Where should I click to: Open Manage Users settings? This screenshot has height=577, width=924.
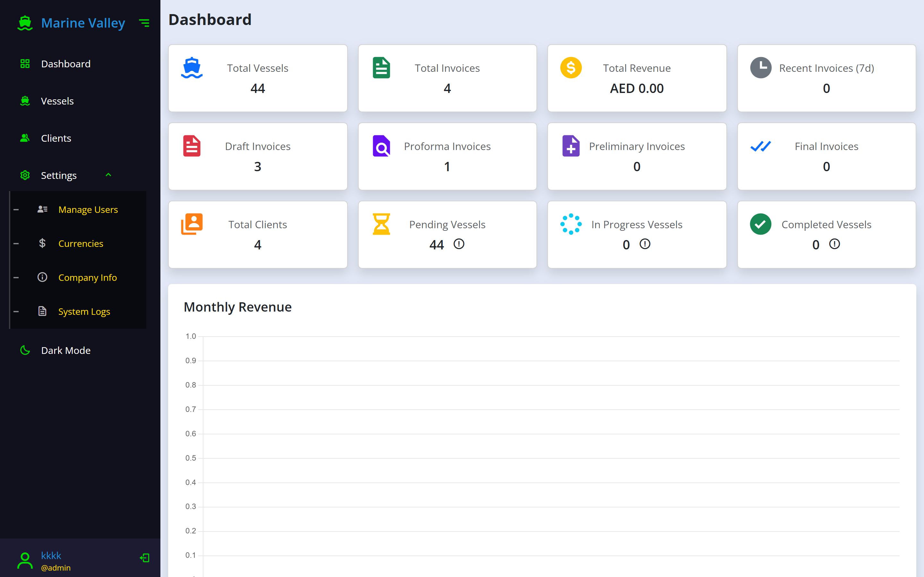[x=88, y=210]
